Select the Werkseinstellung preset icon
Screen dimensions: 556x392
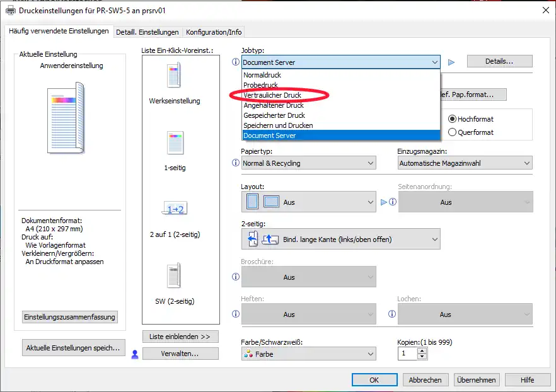[174, 76]
